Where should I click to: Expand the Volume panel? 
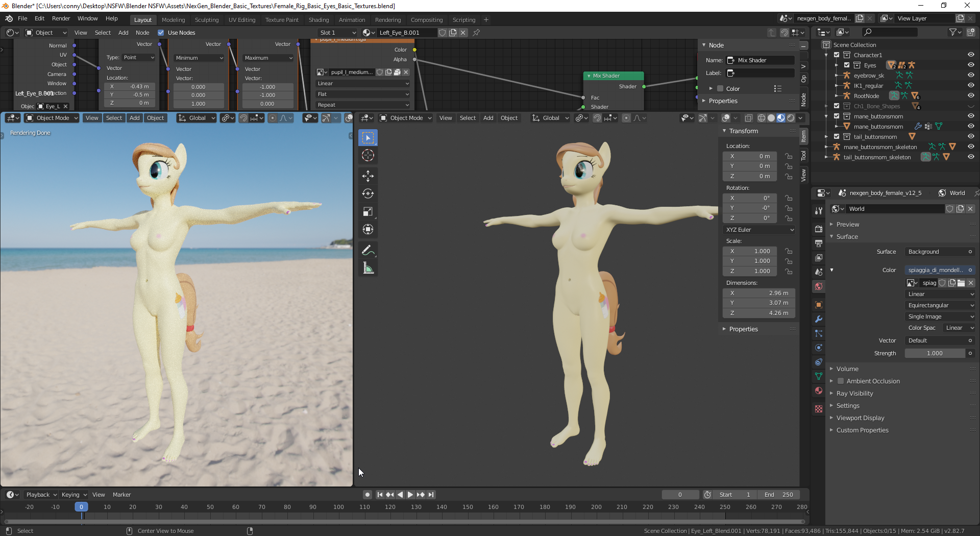click(x=847, y=369)
